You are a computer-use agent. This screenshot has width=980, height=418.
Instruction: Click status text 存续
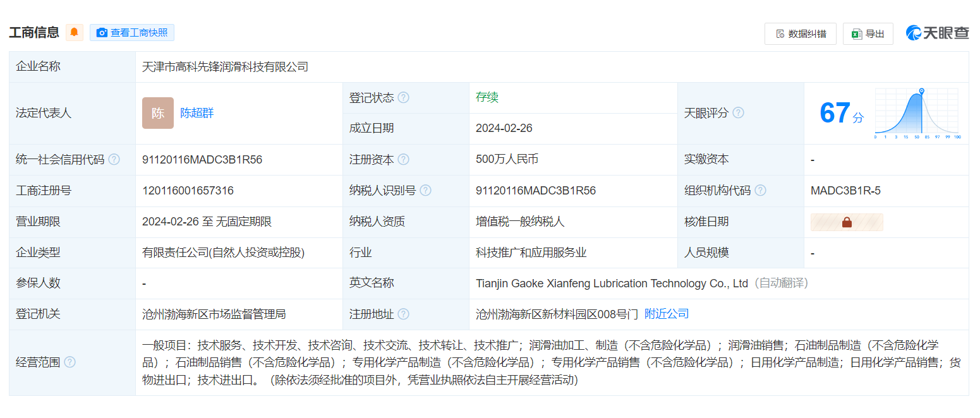[x=487, y=97]
